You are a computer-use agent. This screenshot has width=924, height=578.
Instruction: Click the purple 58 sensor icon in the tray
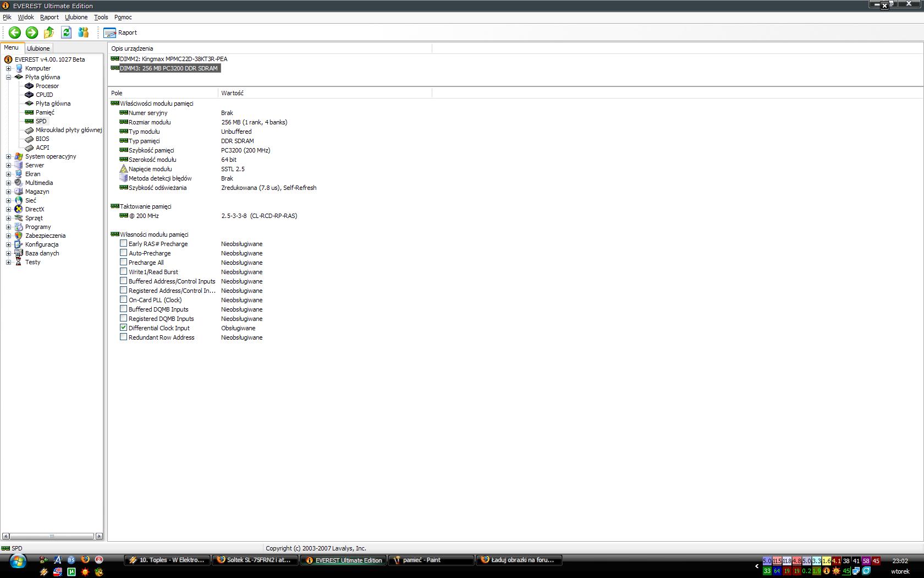coord(866,561)
